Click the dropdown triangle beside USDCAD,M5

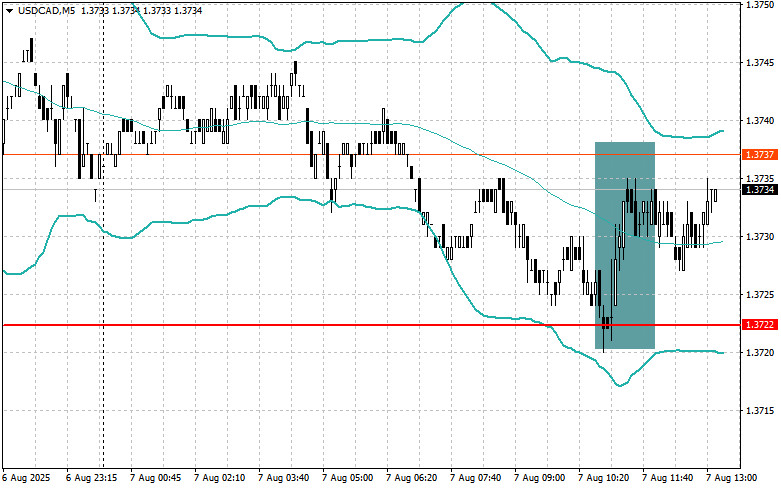tap(9, 10)
